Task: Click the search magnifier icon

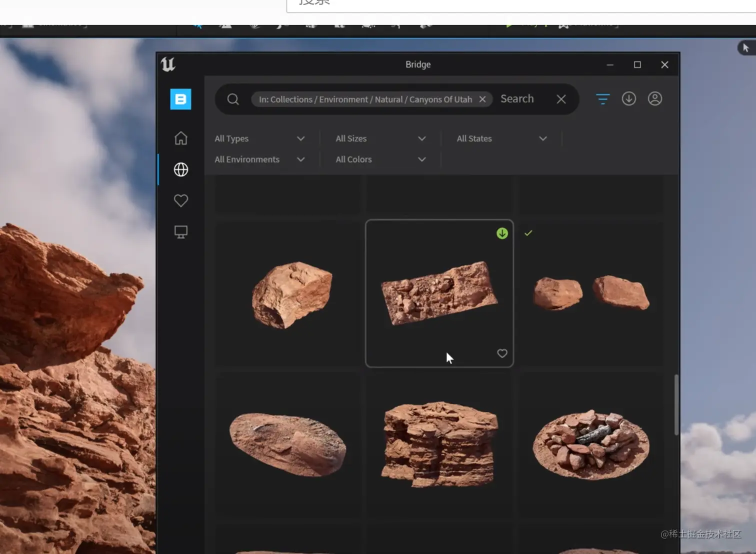Action: pyautogui.click(x=233, y=99)
